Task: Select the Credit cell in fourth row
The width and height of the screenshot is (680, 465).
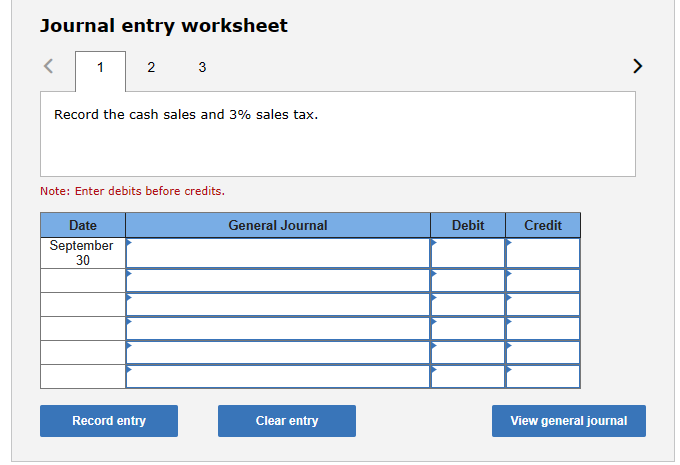Action: tap(543, 328)
